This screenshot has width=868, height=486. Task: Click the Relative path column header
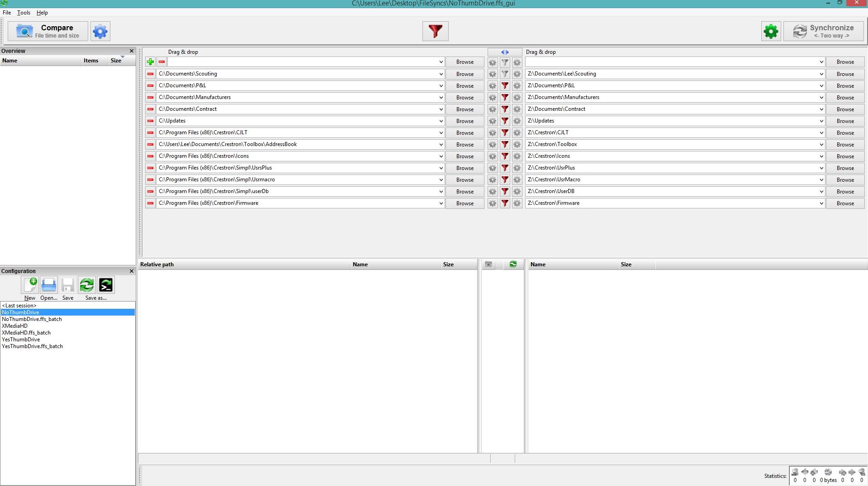coord(244,264)
